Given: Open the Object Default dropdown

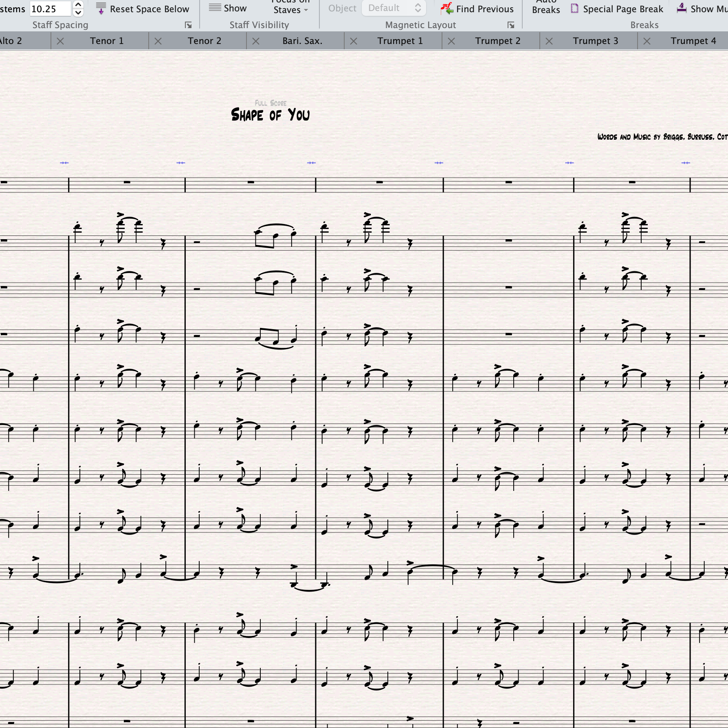Looking at the screenshot, I should pyautogui.click(x=394, y=8).
